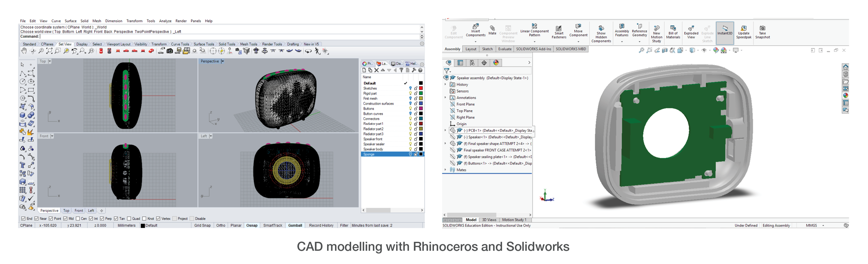Open the Solidworks PropertyManager tab icon
Screen dimensions: 868x264
point(460,63)
